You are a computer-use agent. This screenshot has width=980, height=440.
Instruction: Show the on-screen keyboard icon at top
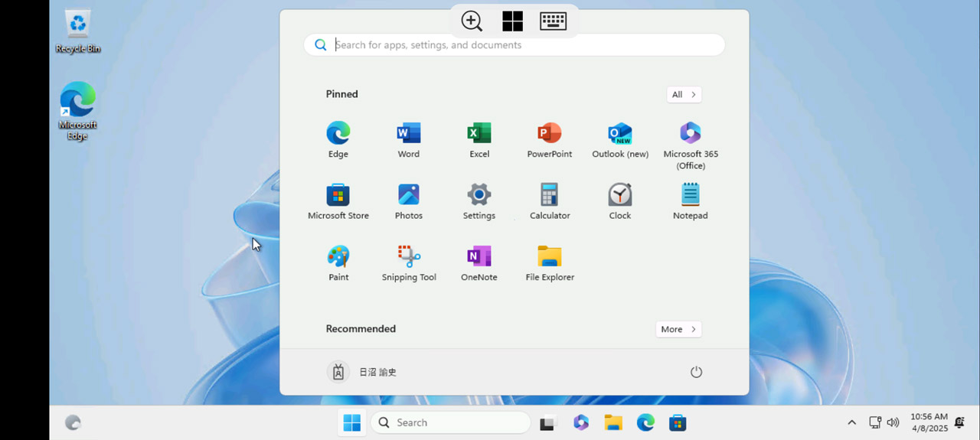point(553,21)
